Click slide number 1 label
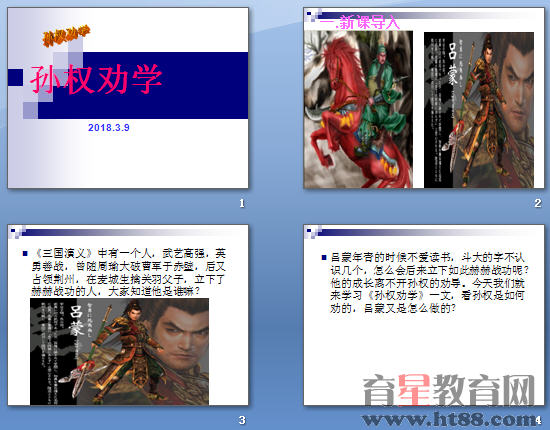This screenshot has width=550, height=430. (242, 203)
